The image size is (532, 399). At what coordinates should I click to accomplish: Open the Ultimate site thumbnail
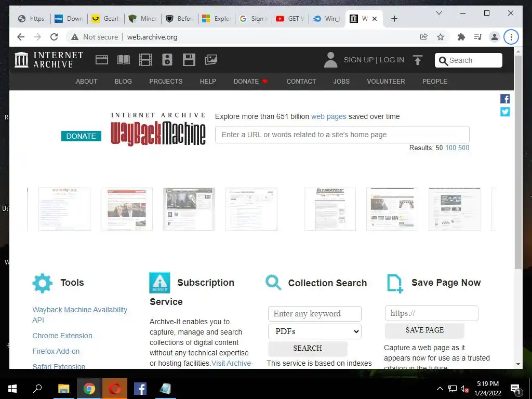330,209
